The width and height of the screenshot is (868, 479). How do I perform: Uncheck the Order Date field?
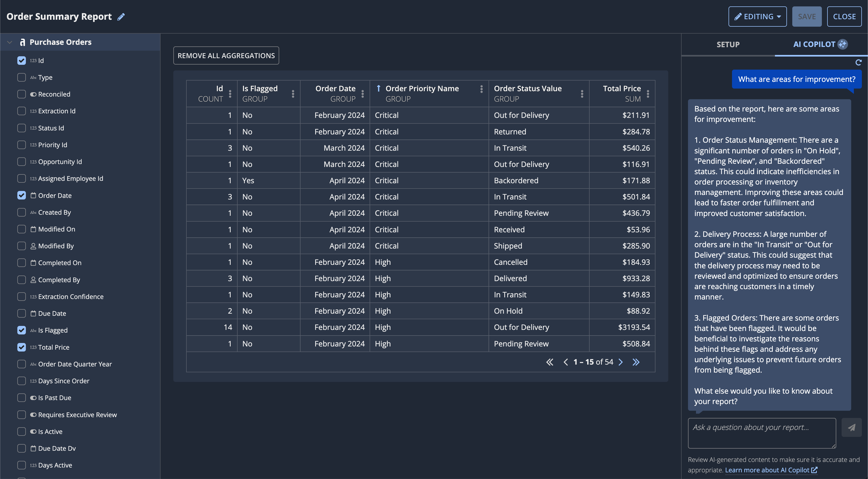(22, 195)
